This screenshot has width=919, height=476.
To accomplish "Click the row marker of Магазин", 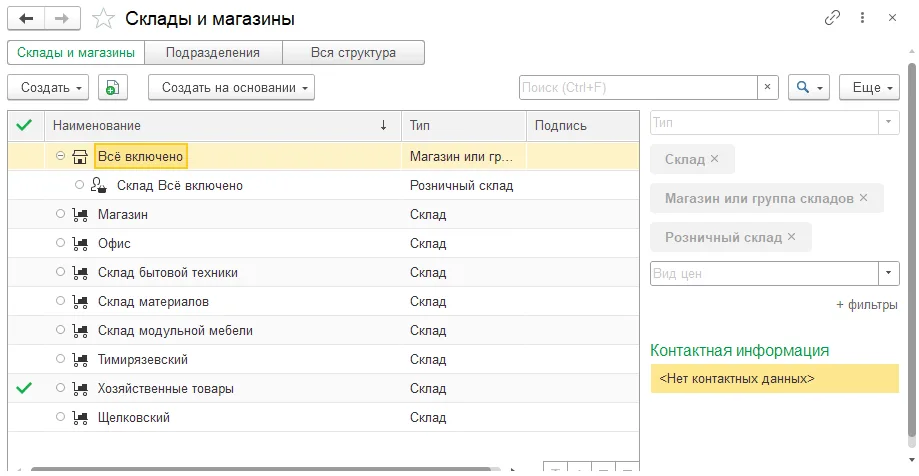I will 60,214.
